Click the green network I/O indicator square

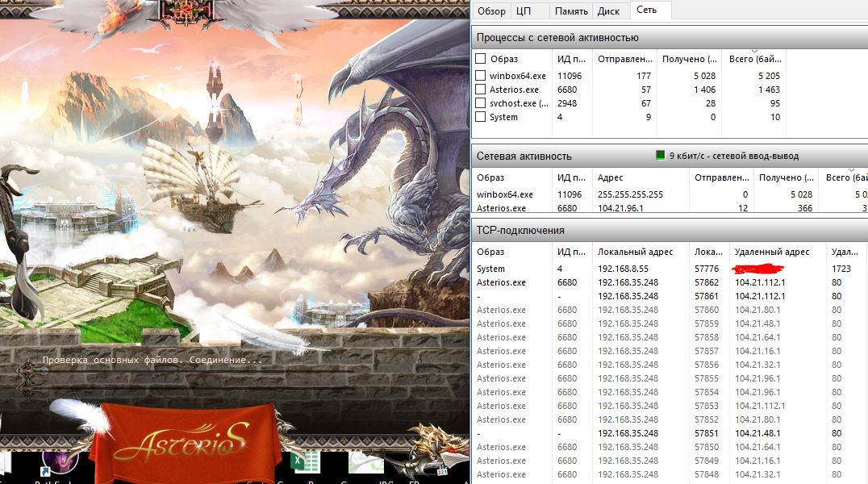pos(660,156)
